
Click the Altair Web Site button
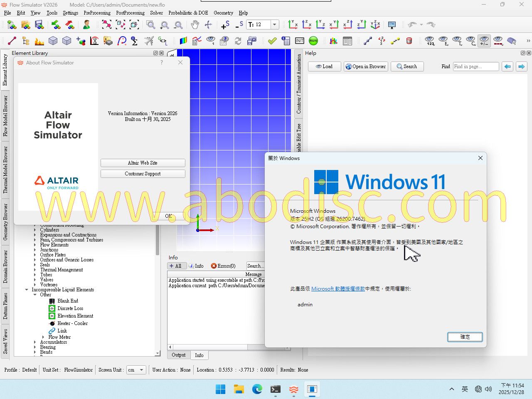[143, 163]
